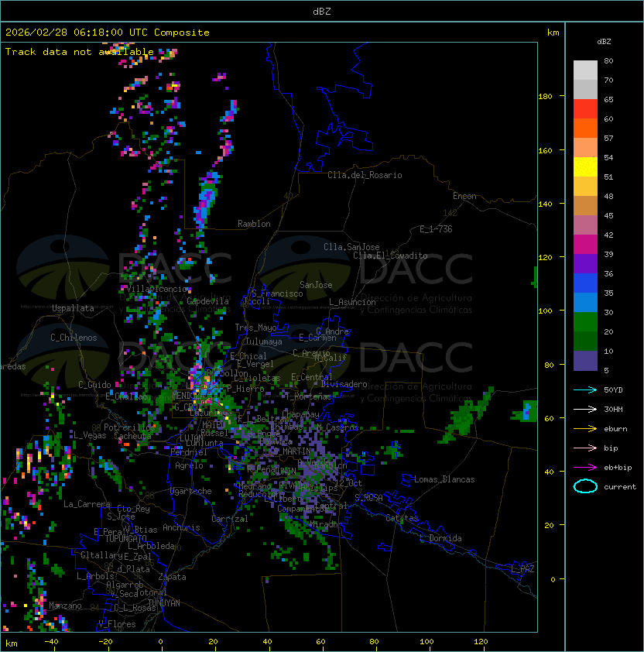
Task: Click the 'L_Dormida' map label
Action: coord(440,538)
